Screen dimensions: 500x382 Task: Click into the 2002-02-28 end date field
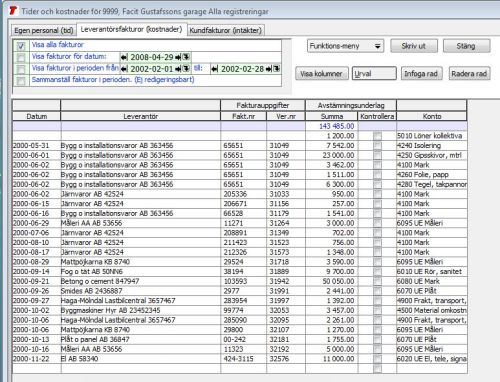(242, 69)
